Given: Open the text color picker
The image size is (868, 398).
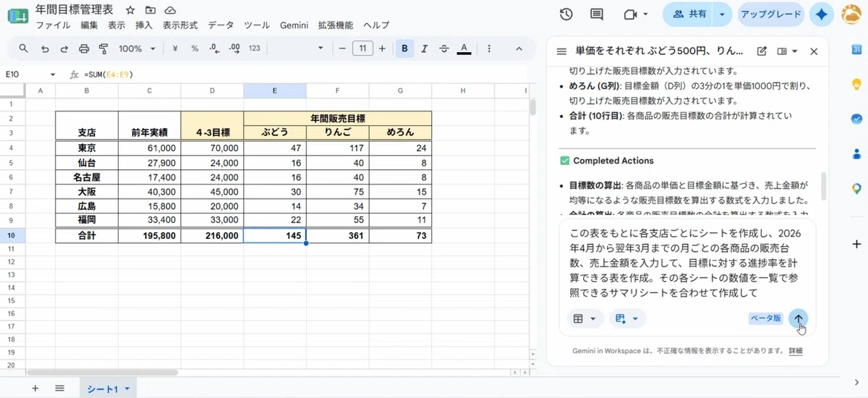Looking at the screenshot, I should [x=464, y=49].
